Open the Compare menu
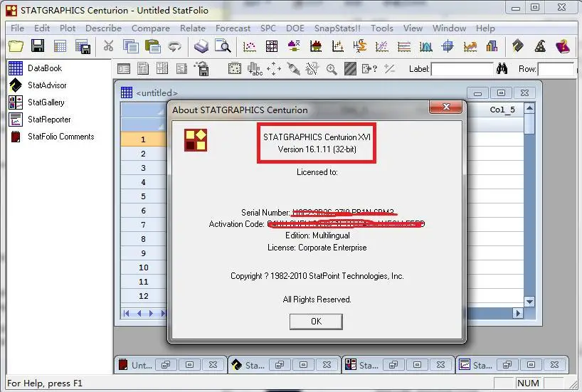The width and height of the screenshot is (582, 392). coord(150,28)
